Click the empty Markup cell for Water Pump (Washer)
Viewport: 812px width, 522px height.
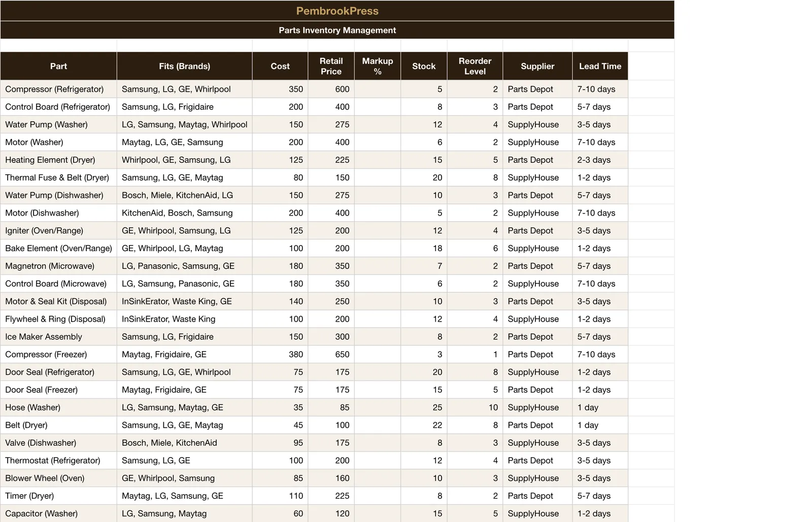click(x=378, y=125)
